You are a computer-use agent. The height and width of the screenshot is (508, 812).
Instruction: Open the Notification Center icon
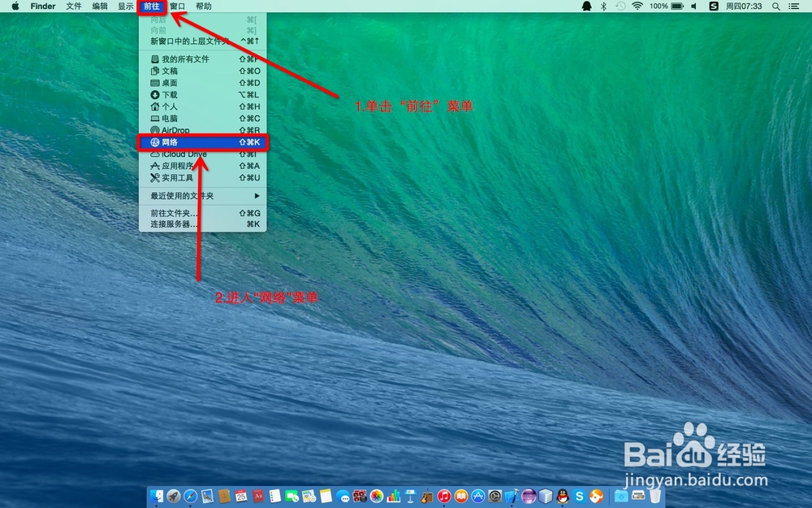coord(793,7)
